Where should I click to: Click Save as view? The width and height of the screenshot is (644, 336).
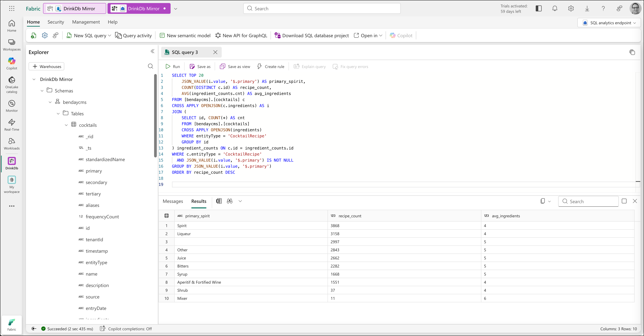click(235, 66)
